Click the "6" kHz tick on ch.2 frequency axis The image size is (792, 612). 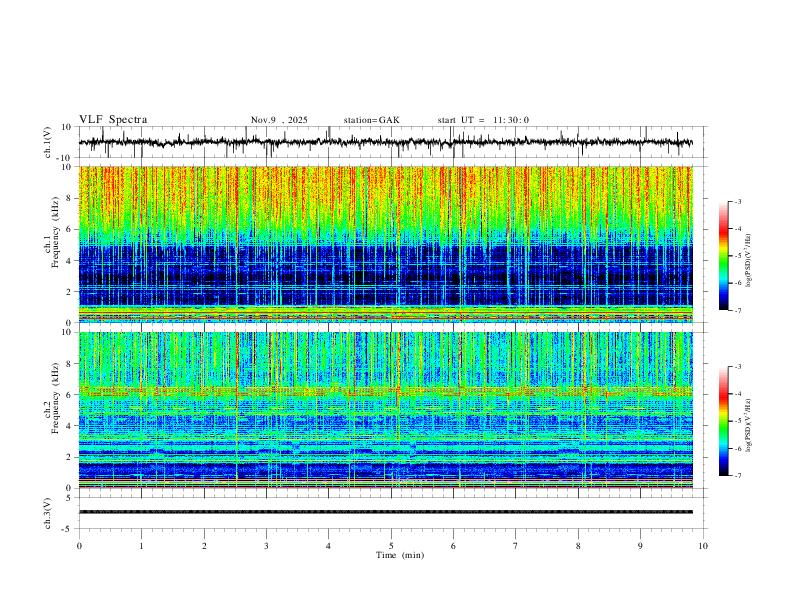coord(69,395)
